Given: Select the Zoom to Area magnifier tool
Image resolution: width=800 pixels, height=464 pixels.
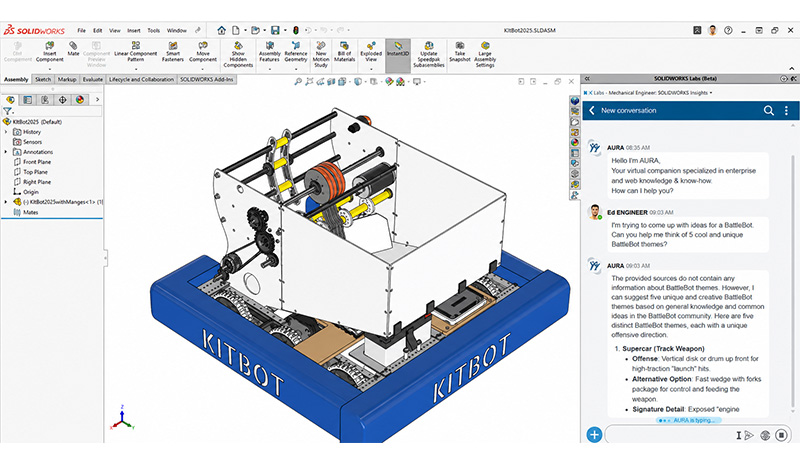Looking at the screenshot, I should pyautogui.click(x=309, y=82).
